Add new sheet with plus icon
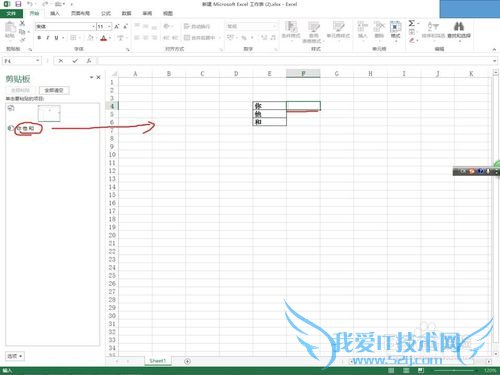Image resolution: width=500 pixels, height=375 pixels. coord(187,361)
